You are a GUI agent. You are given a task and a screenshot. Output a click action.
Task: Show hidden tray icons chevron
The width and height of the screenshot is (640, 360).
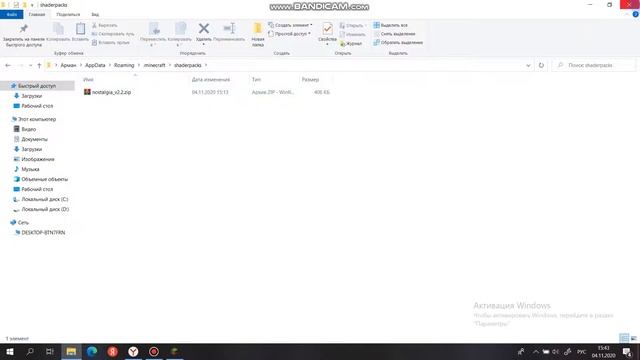click(x=536, y=351)
